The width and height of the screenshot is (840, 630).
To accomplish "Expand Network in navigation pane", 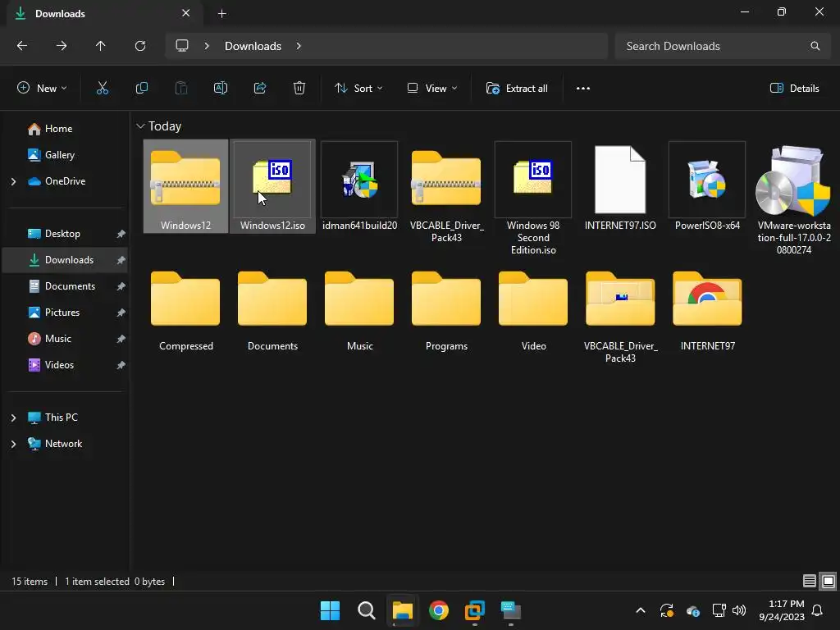I will click(13, 444).
